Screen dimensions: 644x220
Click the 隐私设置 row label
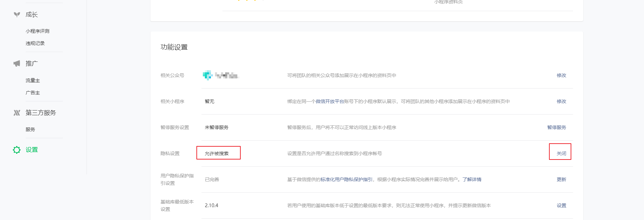(x=170, y=153)
